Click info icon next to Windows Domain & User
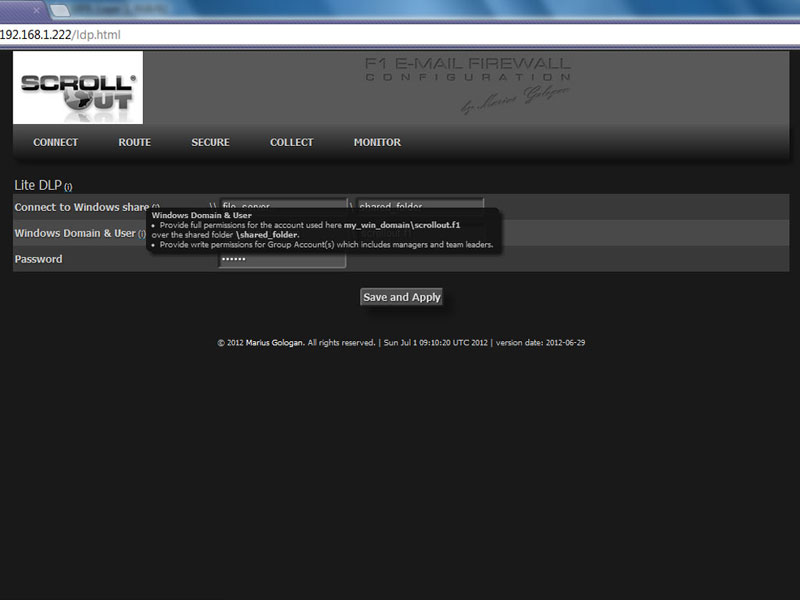800x600 pixels. click(x=141, y=234)
